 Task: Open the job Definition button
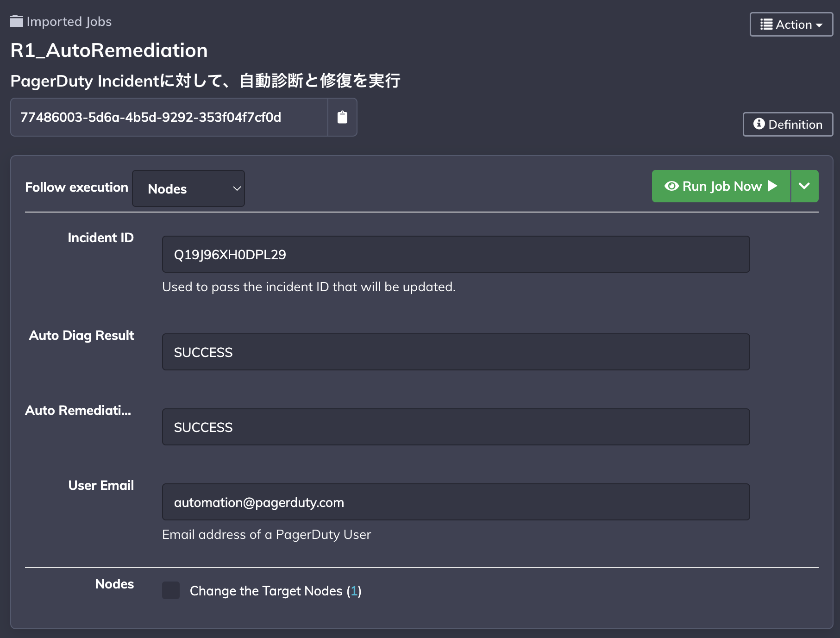(x=788, y=124)
